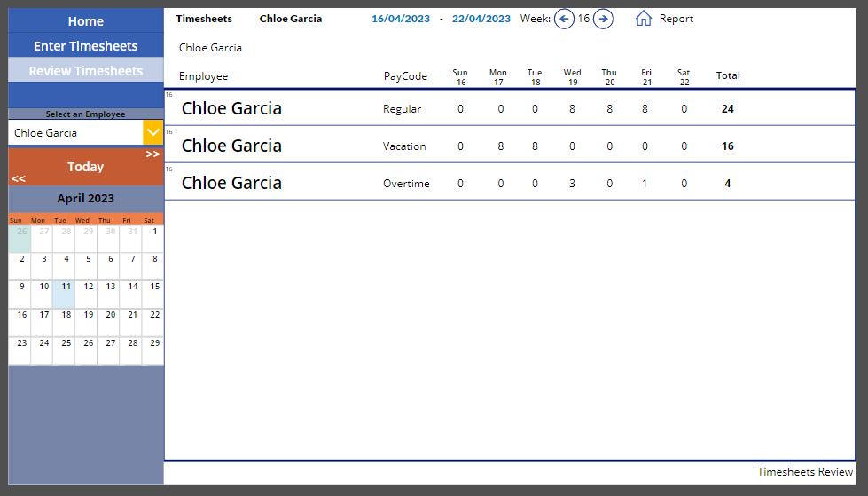Click Monday vacation hours 8
Image resolution: width=868 pixels, height=496 pixels.
[x=500, y=146]
